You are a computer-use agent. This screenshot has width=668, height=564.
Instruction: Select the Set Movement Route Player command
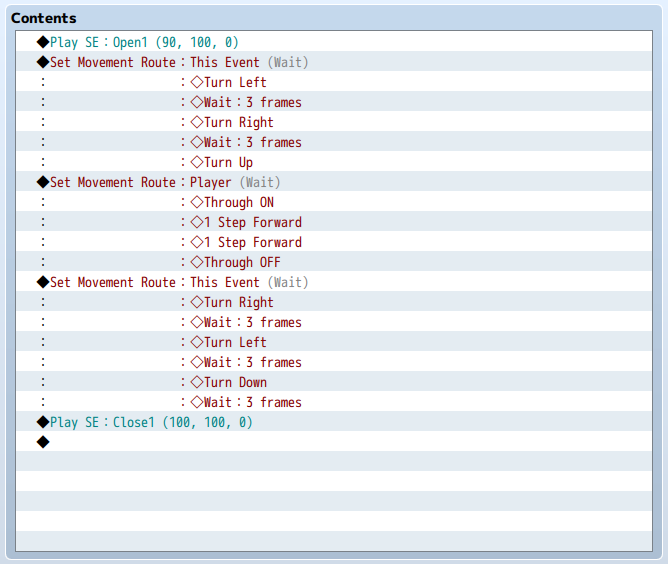(158, 182)
